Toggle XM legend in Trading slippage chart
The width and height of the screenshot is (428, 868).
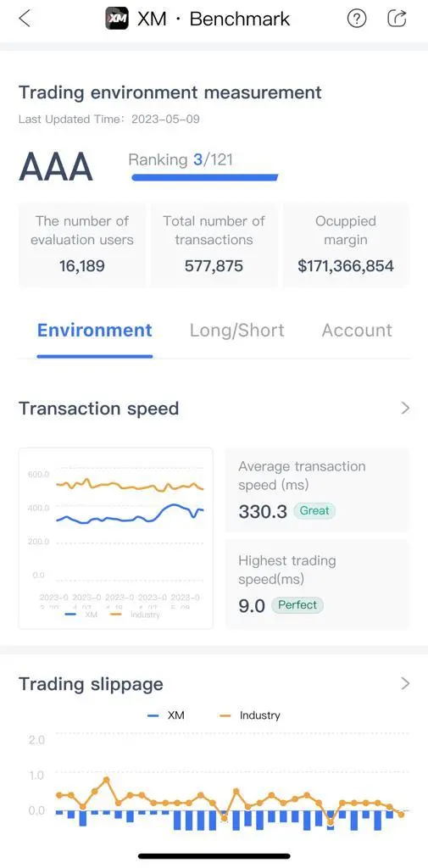tap(166, 715)
